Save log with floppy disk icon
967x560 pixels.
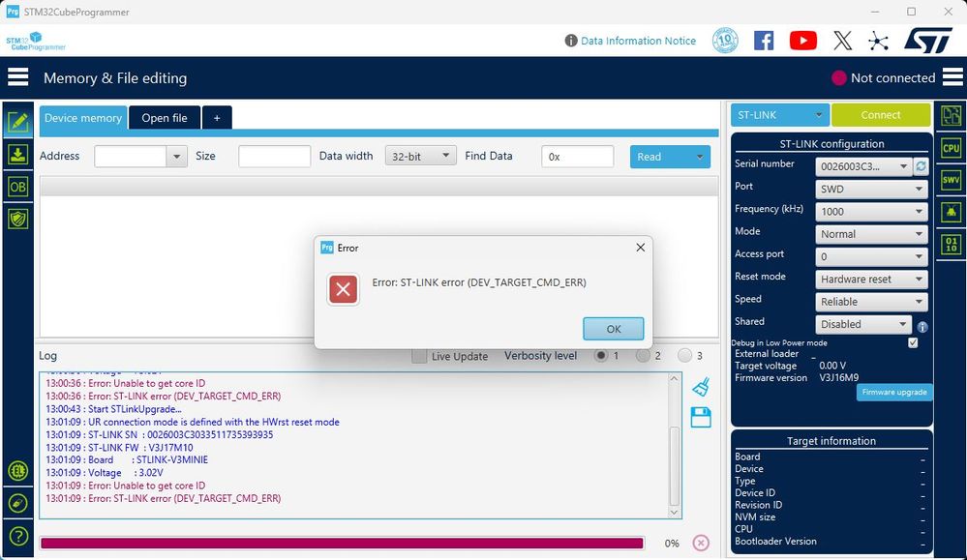701,418
